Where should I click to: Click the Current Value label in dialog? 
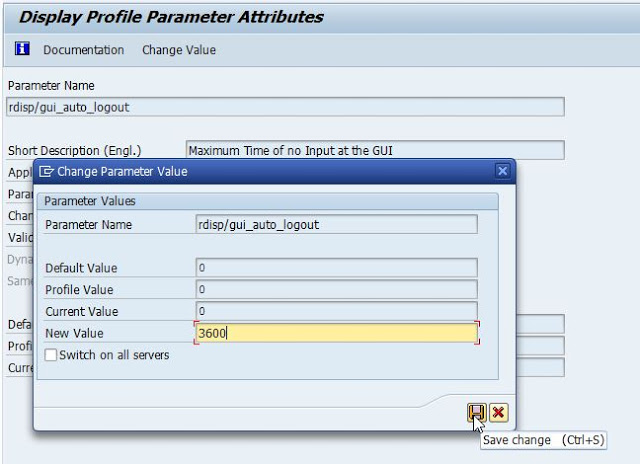click(x=82, y=311)
